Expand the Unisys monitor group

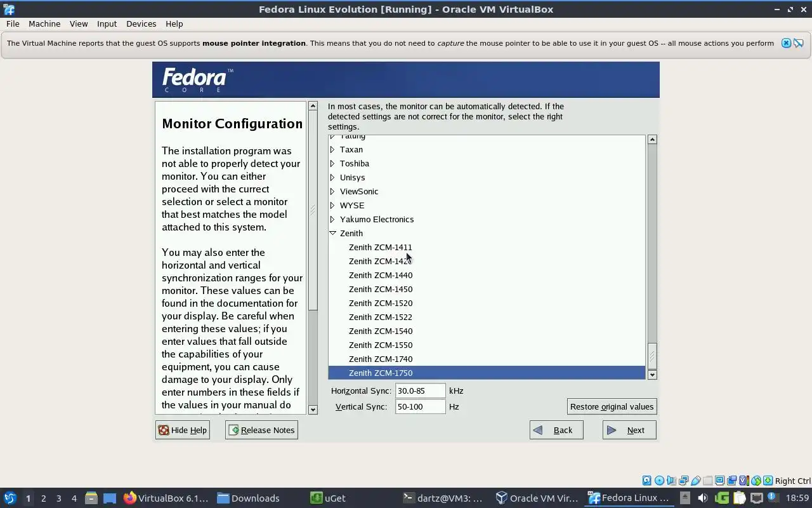pos(332,177)
